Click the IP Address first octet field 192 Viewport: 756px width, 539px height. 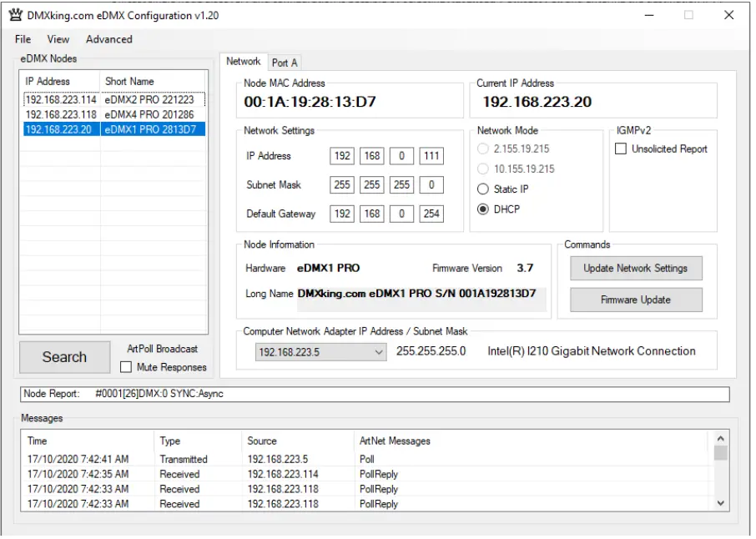click(x=342, y=156)
